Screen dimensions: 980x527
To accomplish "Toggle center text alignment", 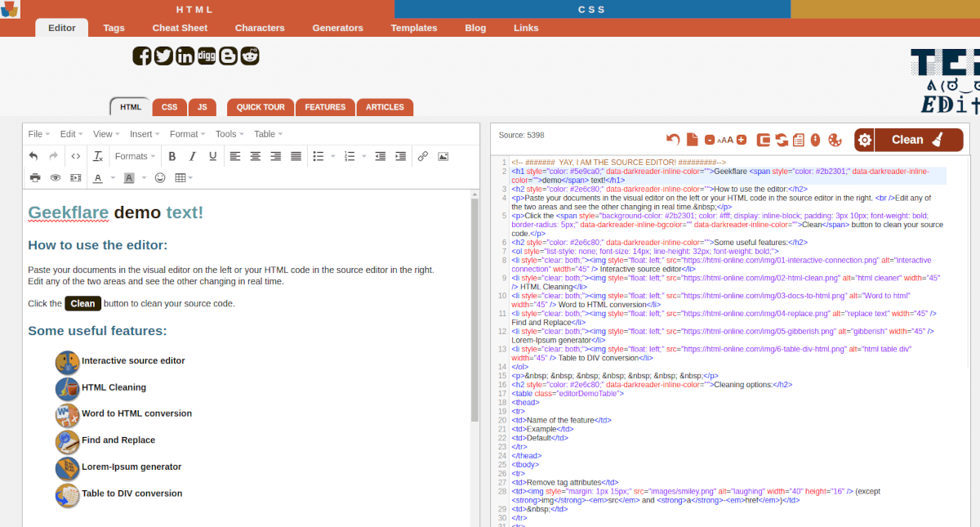I will [x=254, y=156].
